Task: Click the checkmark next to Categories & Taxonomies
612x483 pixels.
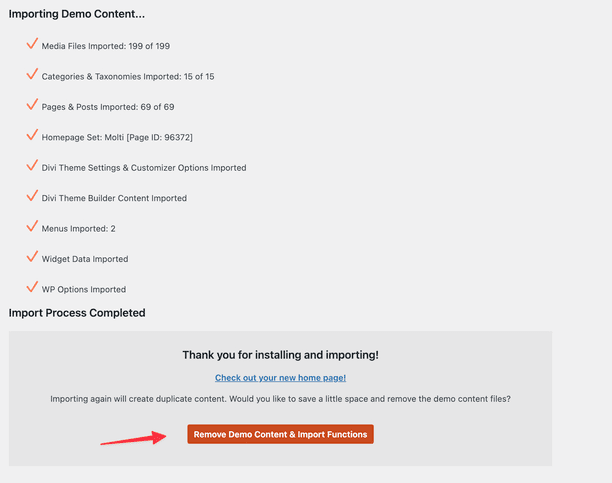Action: pyautogui.click(x=32, y=74)
